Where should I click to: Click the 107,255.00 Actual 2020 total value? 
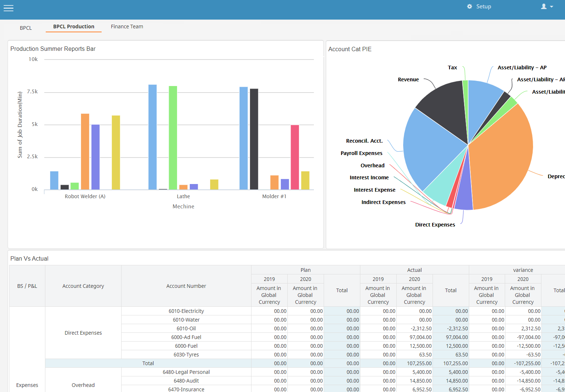[x=414, y=363]
